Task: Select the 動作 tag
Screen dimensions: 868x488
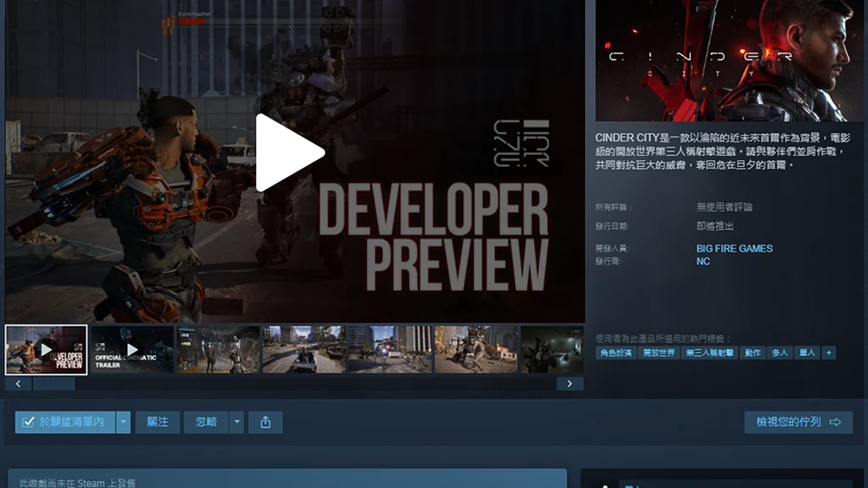Action: click(753, 353)
